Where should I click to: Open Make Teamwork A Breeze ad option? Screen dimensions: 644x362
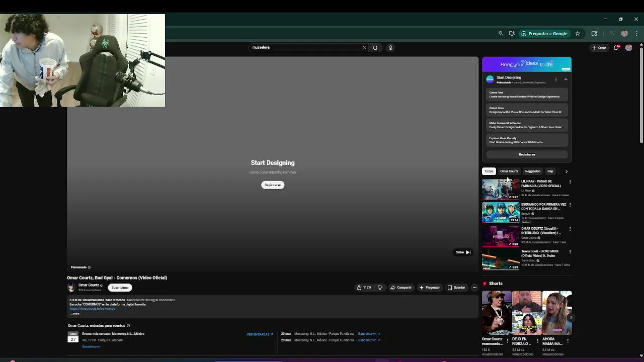(x=527, y=125)
